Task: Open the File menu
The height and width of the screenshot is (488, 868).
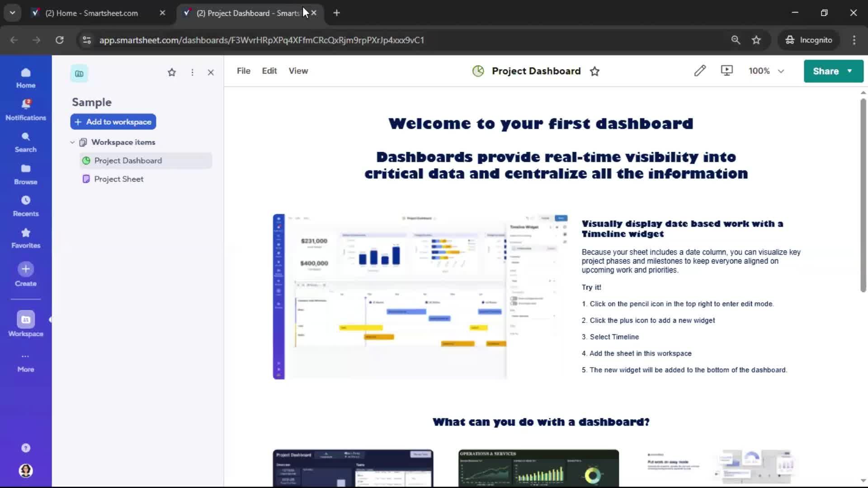Action: [x=243, y=70]
